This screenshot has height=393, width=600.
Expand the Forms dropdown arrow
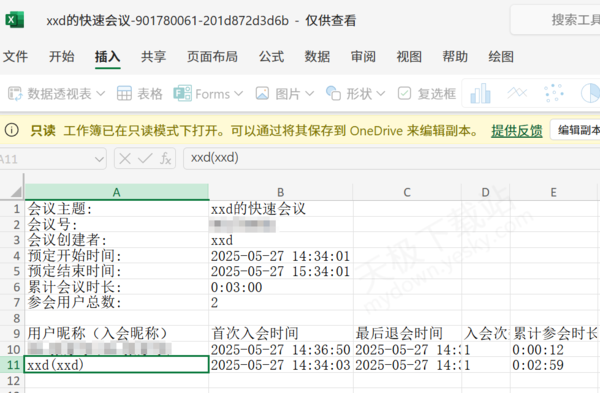238,93
